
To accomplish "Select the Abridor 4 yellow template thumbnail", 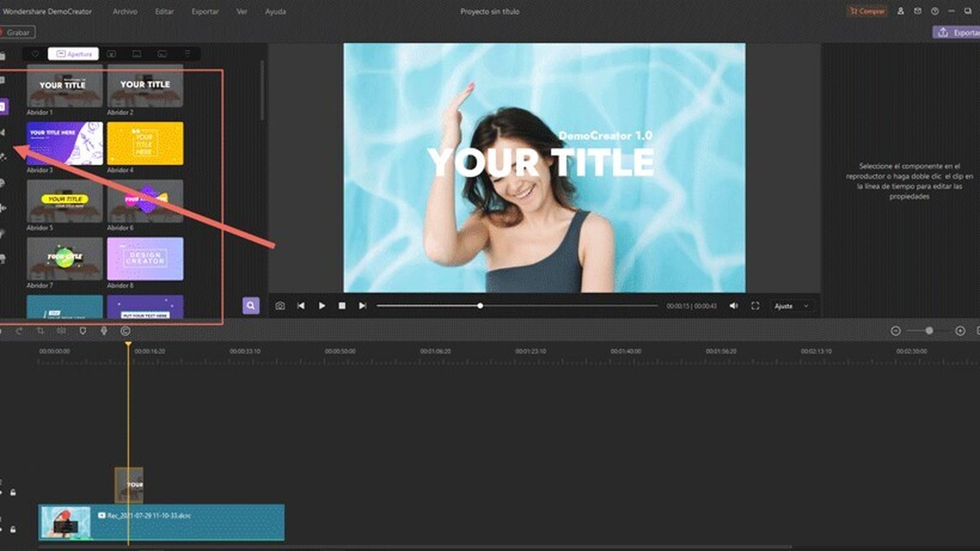I will click(146, 144).
